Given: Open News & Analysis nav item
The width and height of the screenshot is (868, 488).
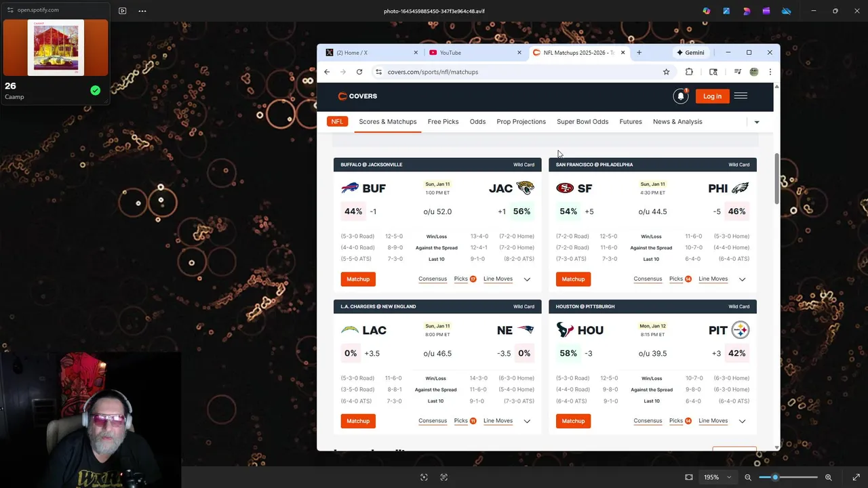Looking at the screenshot, I should (x=677, y=122).
